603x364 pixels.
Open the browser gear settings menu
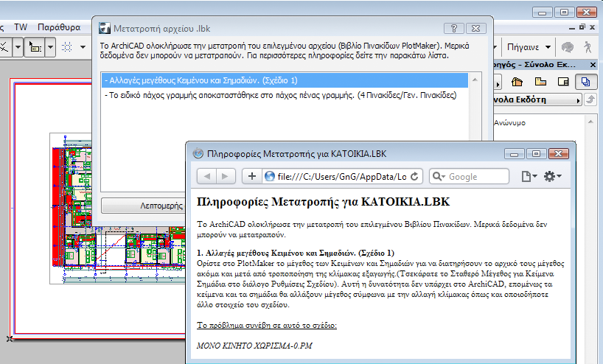tap(552, 176)
